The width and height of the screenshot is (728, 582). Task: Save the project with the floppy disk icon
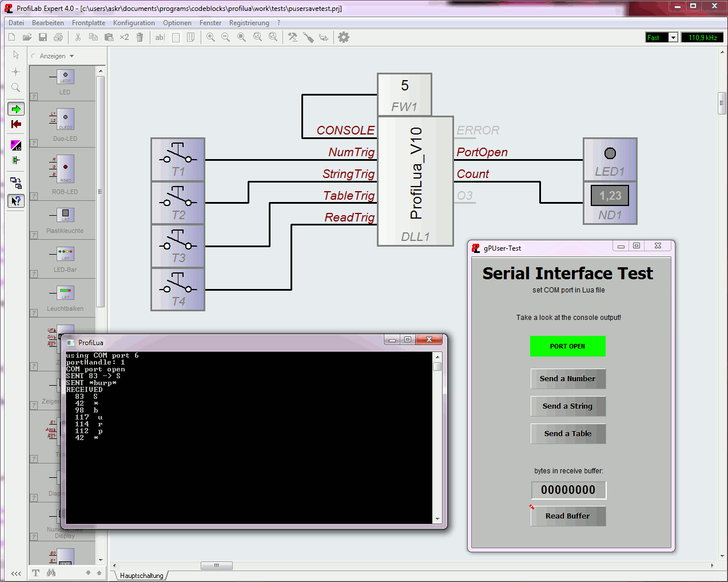click(x=43, y=37)
